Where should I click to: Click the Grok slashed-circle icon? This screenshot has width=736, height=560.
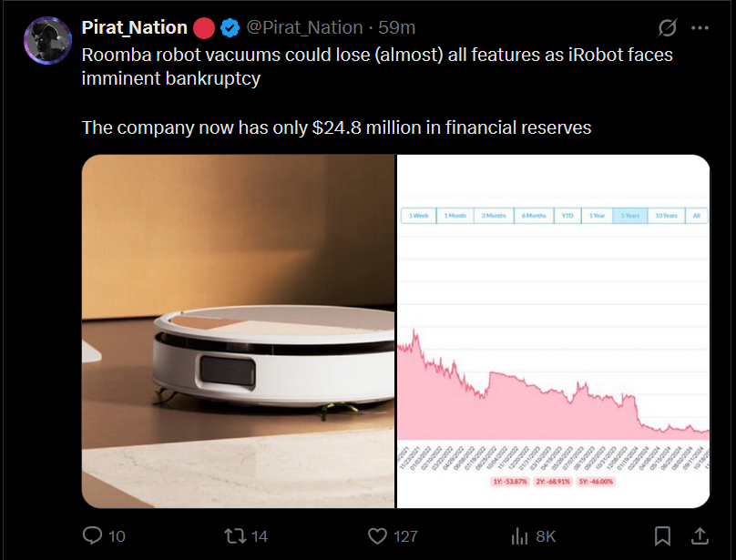pyautogui.click(x=668, y=28)
